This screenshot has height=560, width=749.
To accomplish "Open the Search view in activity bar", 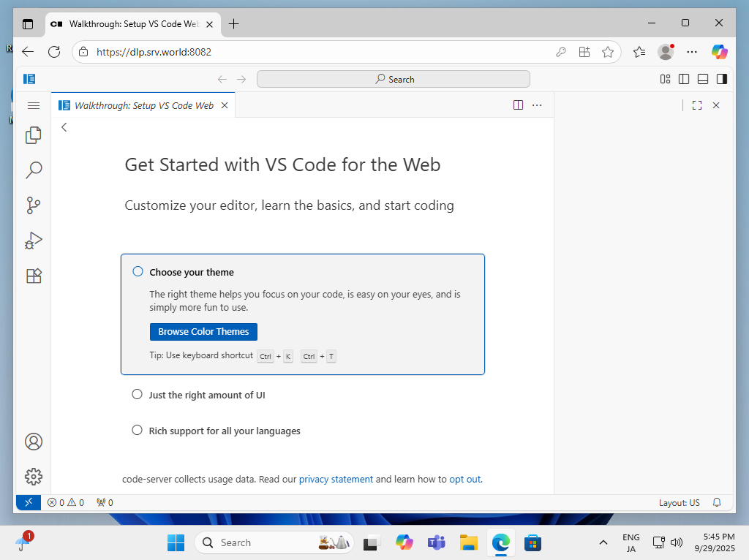I will [x=33, y=170].
